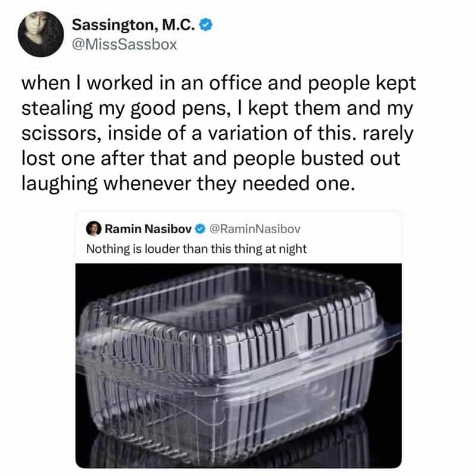The height and width of the screenshot is (476, 476).
Task: View the plastic clamshell container photo
Action: click(x=239, y=365)
